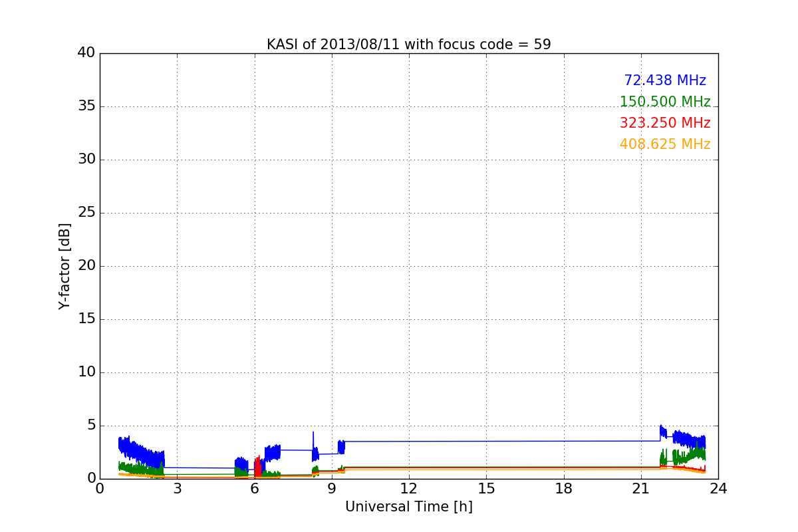The height and width of the screenshot is (532, 798).
Task: Select the red 323.250 MHz legend label
Action: click(x=665, y=123)
